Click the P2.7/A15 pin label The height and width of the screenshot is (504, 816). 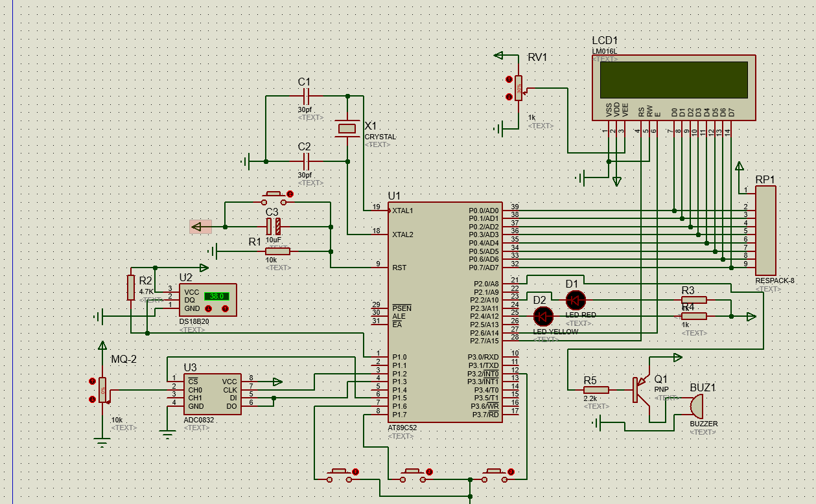pos(484,341)
